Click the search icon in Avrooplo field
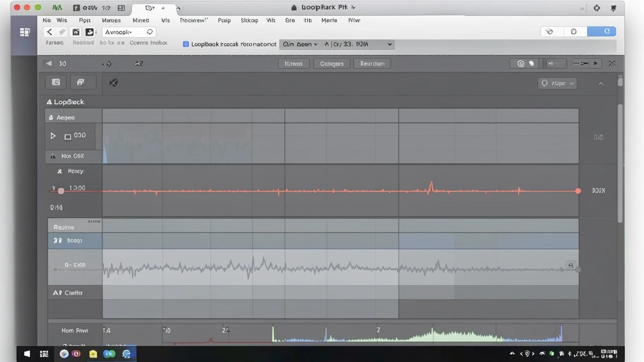Viewport: 644px width, 362px height. click(x=150, y=32)
